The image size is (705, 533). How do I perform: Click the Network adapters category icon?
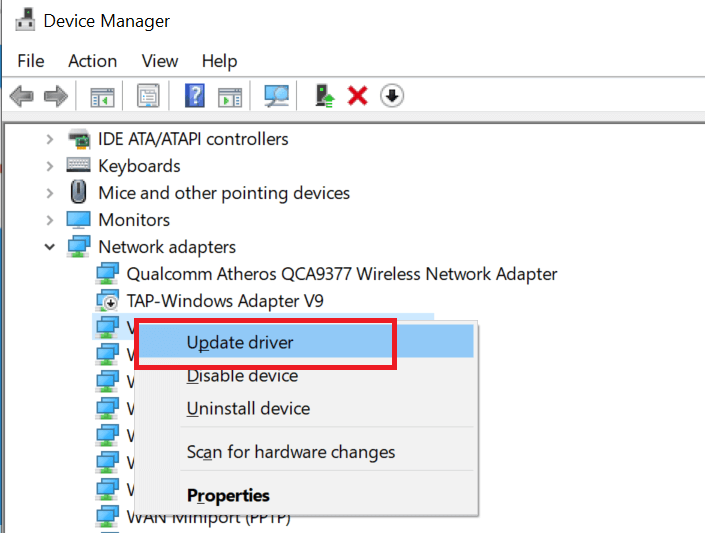tap(79, 246)
